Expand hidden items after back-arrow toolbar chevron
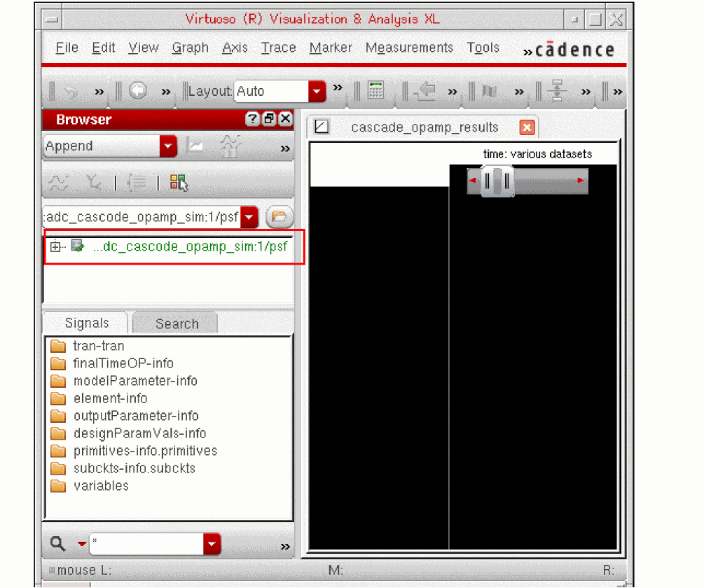The image size is (704, 588). click(x=166, y=92)
